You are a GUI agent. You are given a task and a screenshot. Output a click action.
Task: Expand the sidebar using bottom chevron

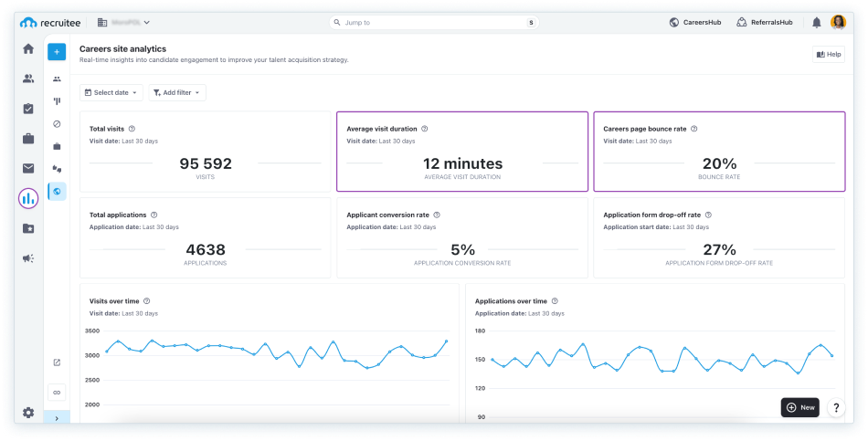click(x=57, y=418)
